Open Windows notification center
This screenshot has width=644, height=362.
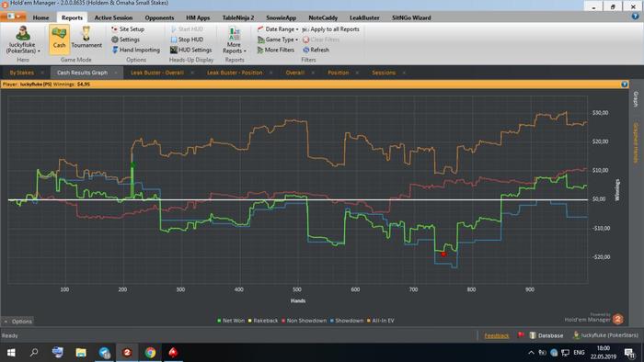[629, 353]
